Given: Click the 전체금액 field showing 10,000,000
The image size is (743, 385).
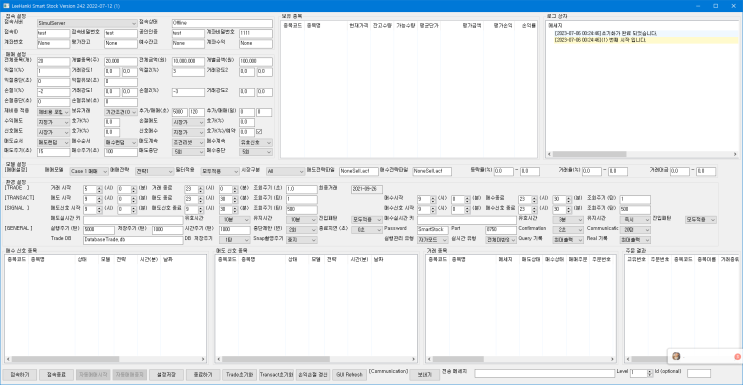Looking at the screenshot, I should (188, 62).
